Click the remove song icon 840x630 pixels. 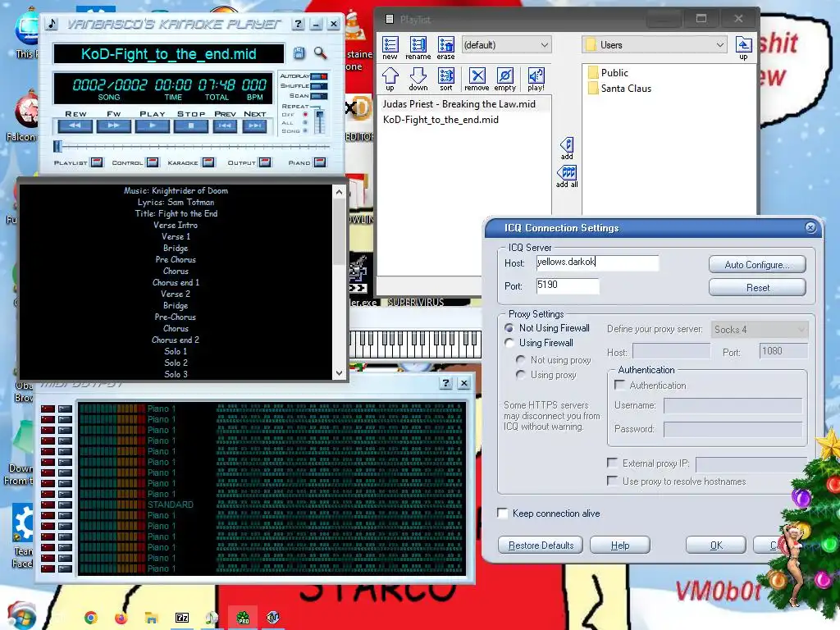click(x=477, y=79)
